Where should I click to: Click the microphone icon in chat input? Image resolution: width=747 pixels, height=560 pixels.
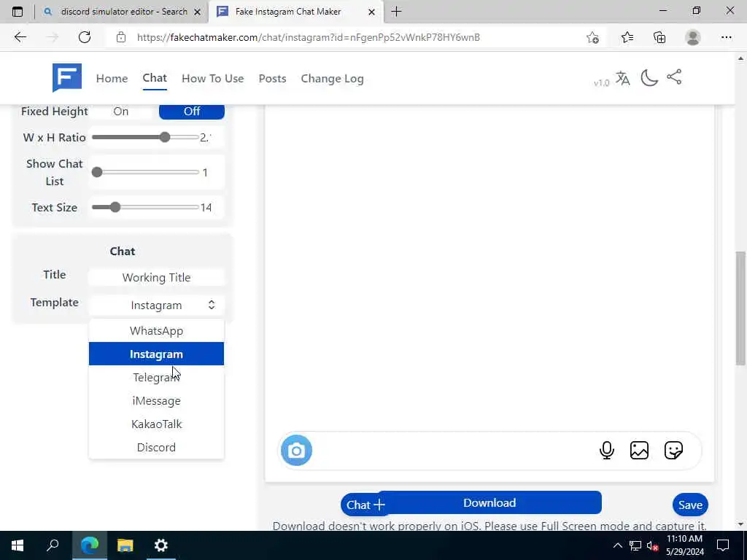coord(606,450)
